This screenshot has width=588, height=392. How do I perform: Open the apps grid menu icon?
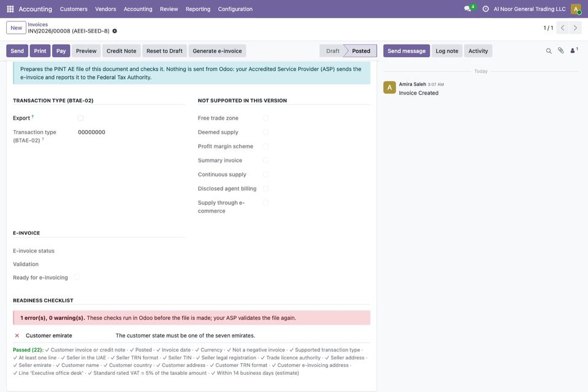tap(10, 9)
